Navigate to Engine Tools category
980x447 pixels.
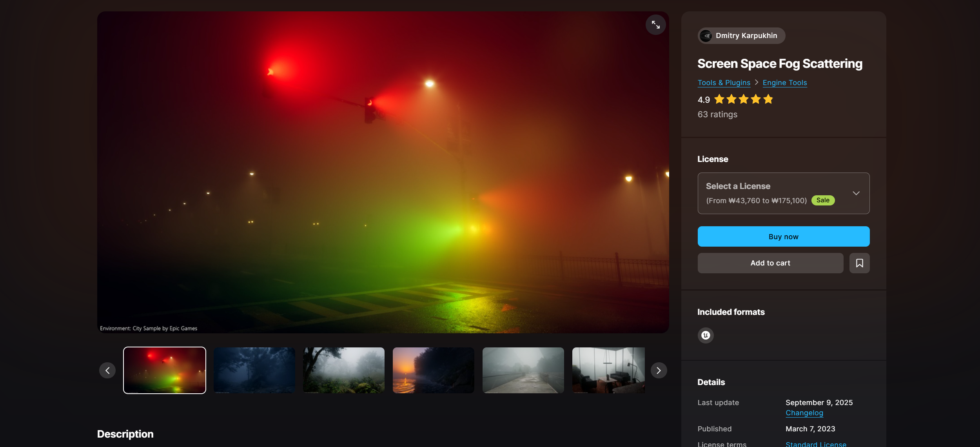tap(784, 82)
